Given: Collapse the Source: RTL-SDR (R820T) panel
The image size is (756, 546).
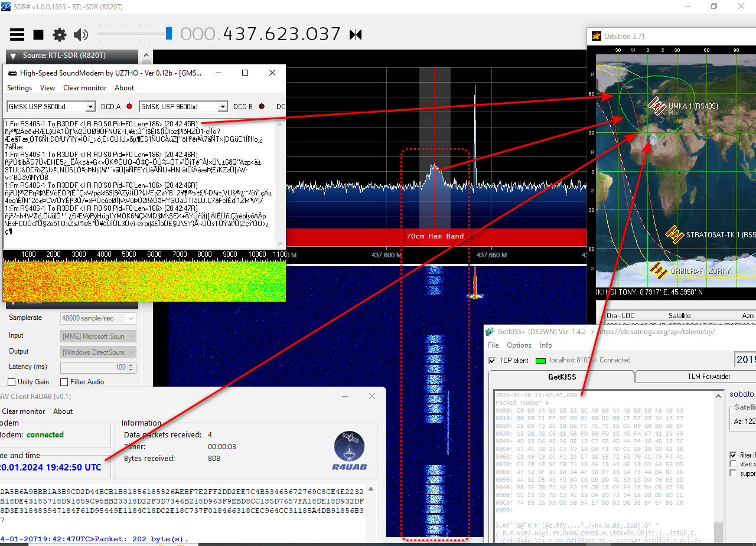Looking at the screenshot, I should [x=13, y=56].
